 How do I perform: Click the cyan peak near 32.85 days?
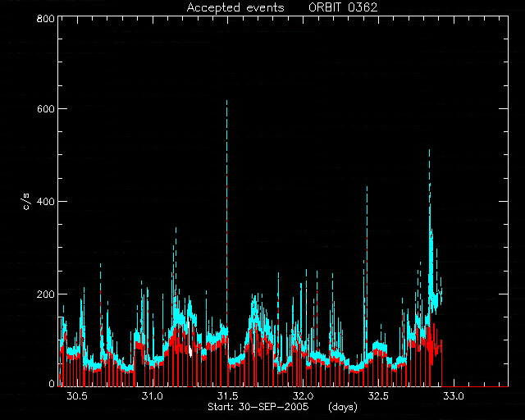[x=429, y=151]
